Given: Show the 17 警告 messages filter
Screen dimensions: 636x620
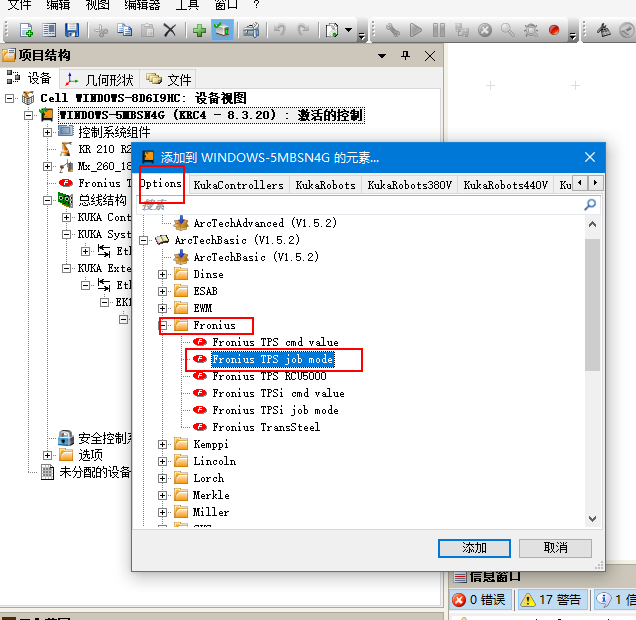Looking at the screenshot, I should point(552,600).
